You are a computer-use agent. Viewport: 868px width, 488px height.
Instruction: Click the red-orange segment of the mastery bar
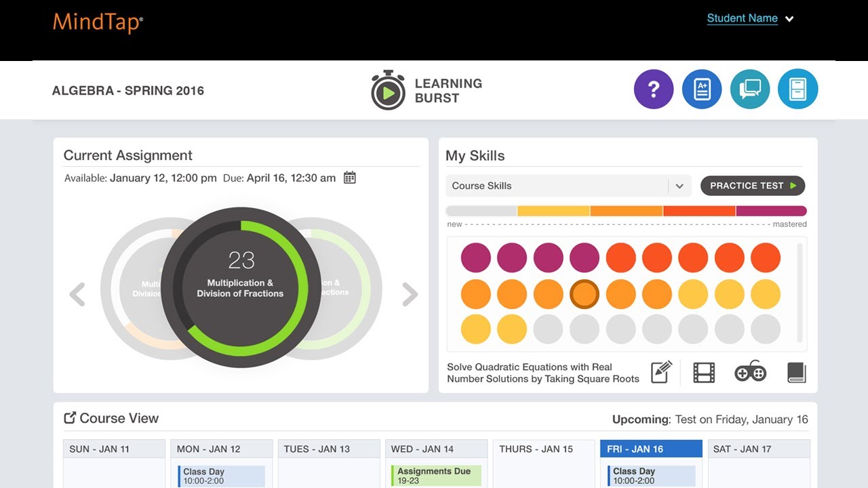coord(699,211)
